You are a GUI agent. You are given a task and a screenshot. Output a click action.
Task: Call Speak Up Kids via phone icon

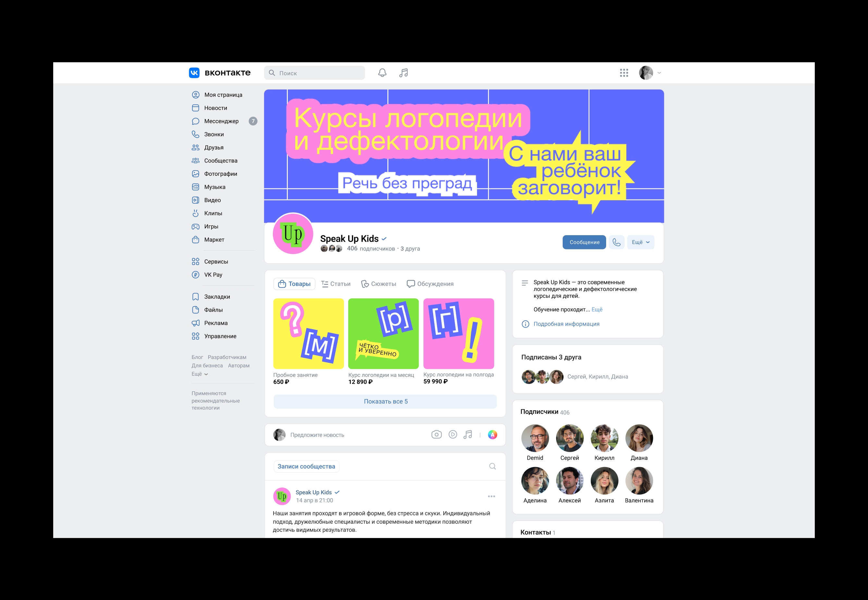tap(617, 242)
